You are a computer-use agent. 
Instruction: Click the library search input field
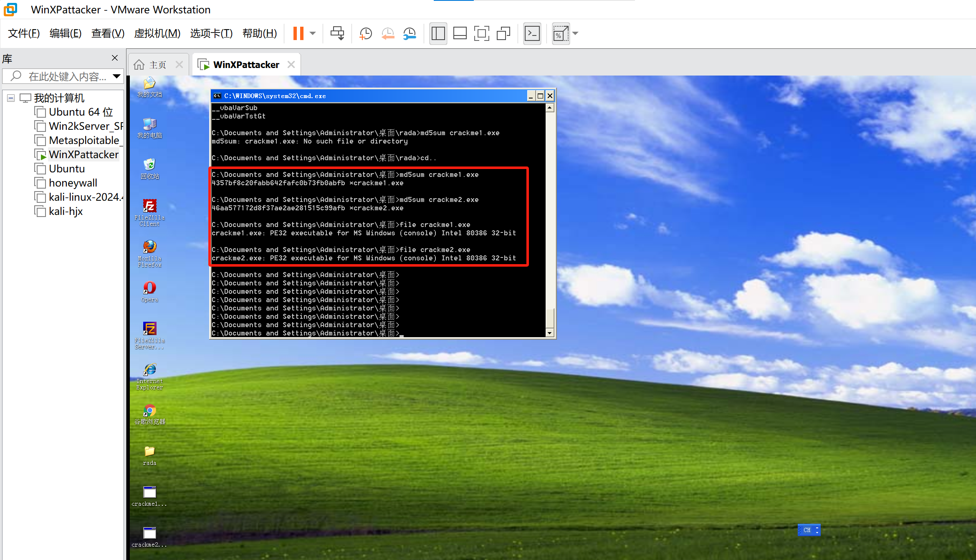click(x=63, y=76)
